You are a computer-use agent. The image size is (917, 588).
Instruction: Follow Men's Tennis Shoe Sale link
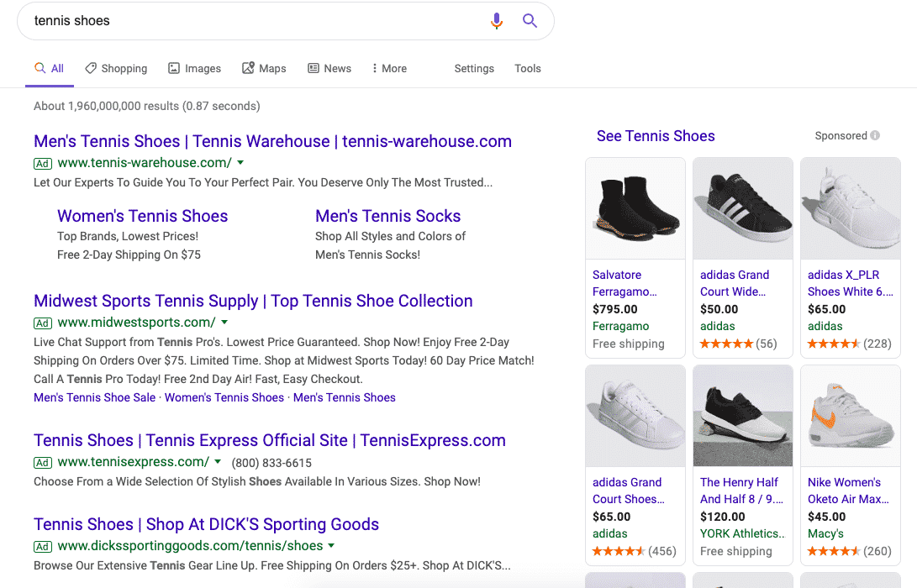click(x=95, y=397)
